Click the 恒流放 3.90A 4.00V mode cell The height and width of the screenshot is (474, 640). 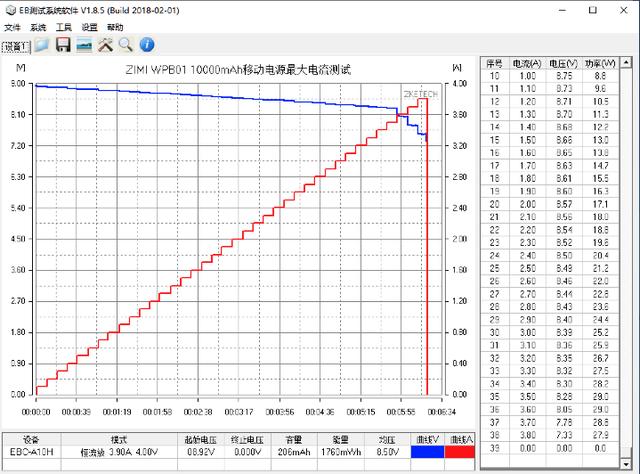click(119, 452)
